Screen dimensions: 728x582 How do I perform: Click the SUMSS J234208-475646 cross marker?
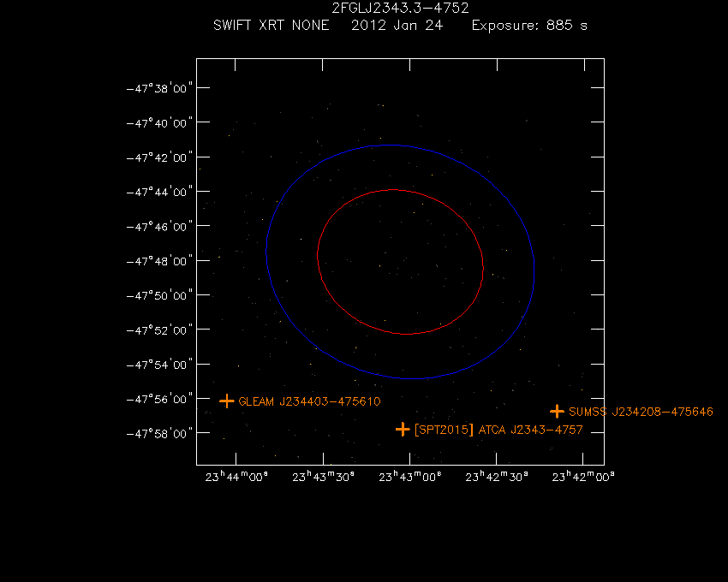pos(557,411)
